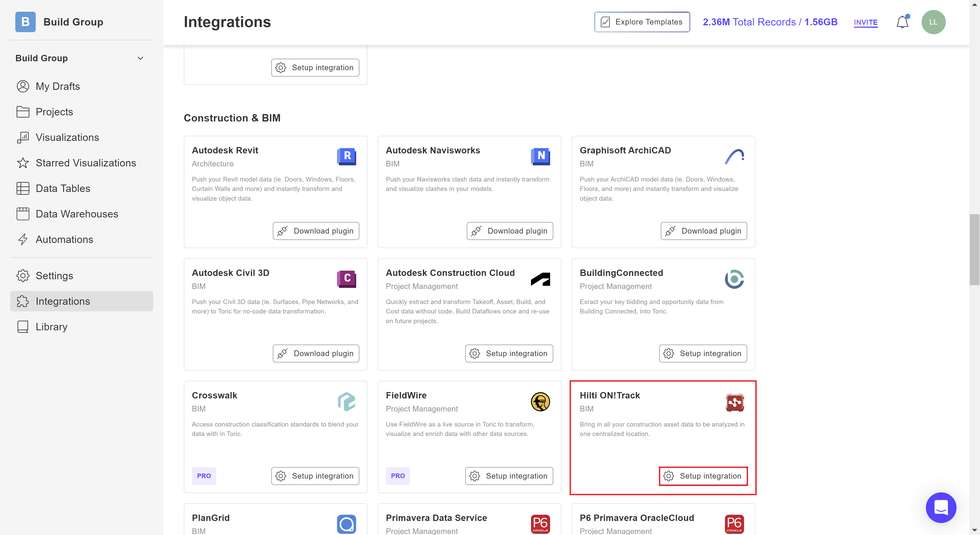The height and width of the screenshot is (535, 980).
Task: Click the Crosswalk logo icon
Action: (x=346, y=402)
